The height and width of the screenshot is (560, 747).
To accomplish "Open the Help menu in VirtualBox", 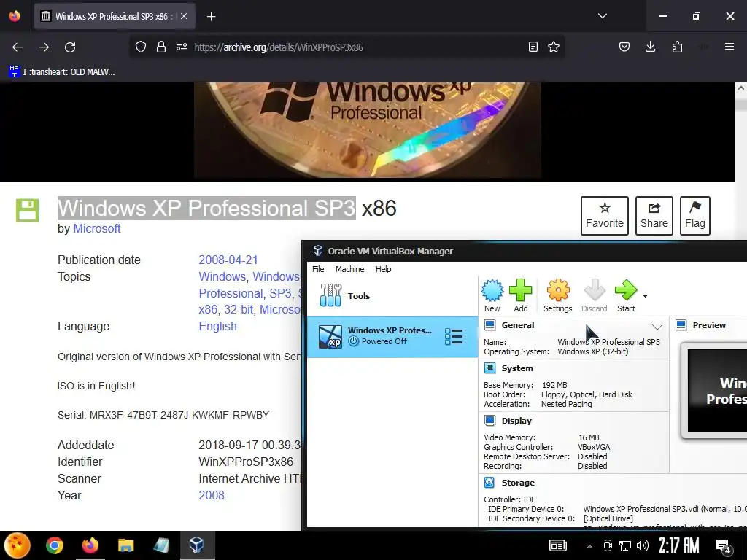I will click(383, 269).
